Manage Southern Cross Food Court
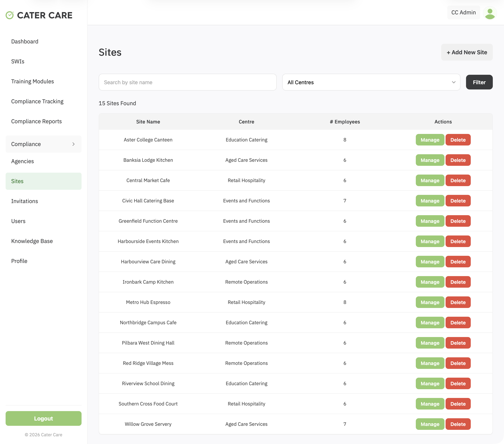Viewport: 504px width, 444px height. point(430,404)
